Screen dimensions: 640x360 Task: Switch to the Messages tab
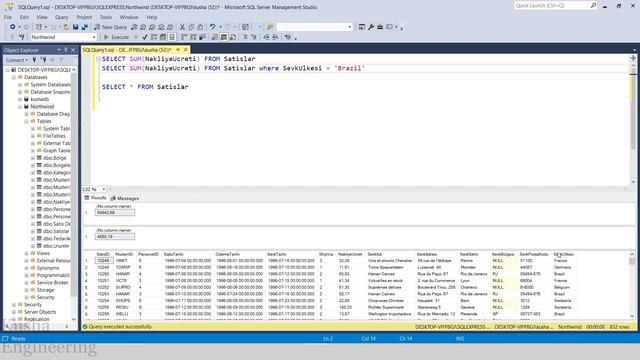pyautogui.click(x=125, y=198)
